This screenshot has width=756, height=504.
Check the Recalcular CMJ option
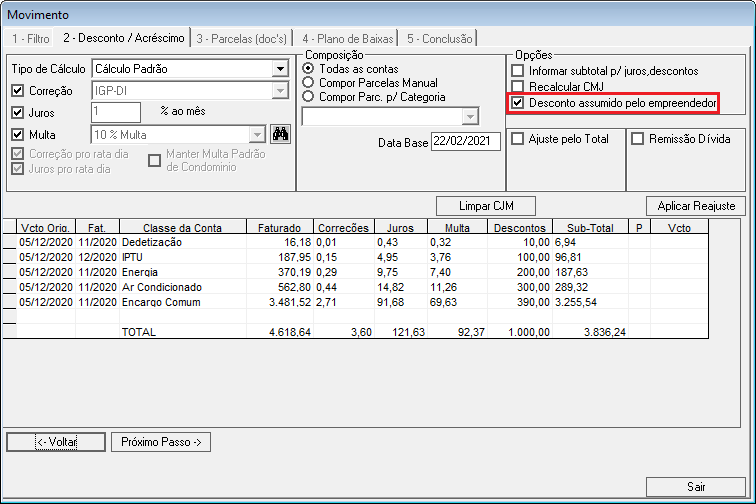coord(517,87)
